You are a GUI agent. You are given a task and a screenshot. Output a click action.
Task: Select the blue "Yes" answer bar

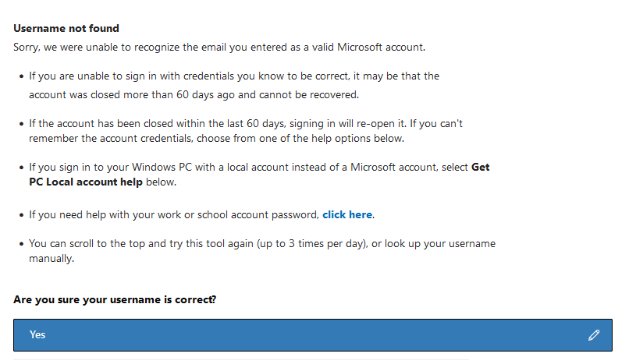click(x=312, y=335)
